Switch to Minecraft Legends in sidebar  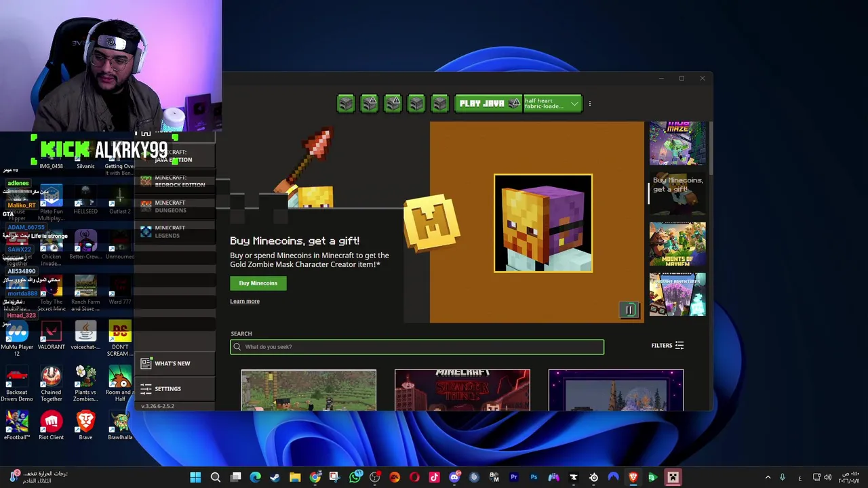[175, 231]
